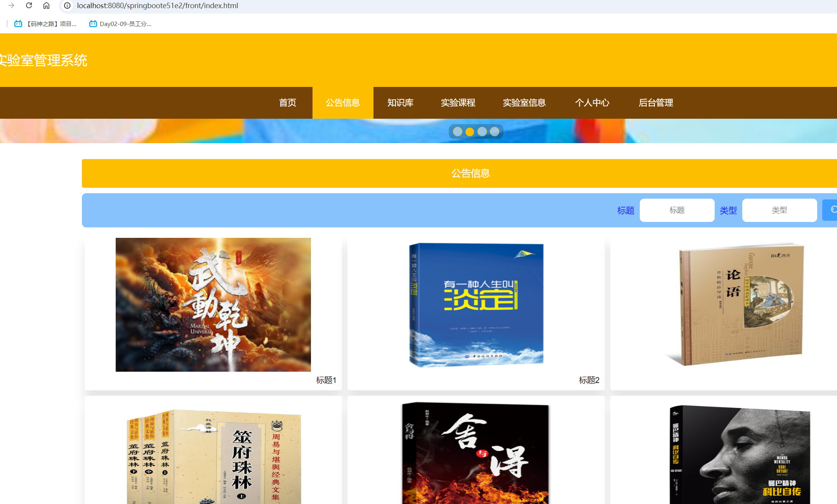Viewport: 837px width, 504px height.
Task: Open the 知识库 navigation tab
Action: tap(400, 103)
